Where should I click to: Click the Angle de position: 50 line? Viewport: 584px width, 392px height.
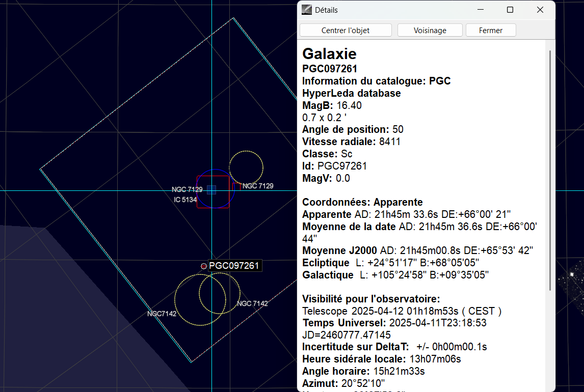[353, 129]
